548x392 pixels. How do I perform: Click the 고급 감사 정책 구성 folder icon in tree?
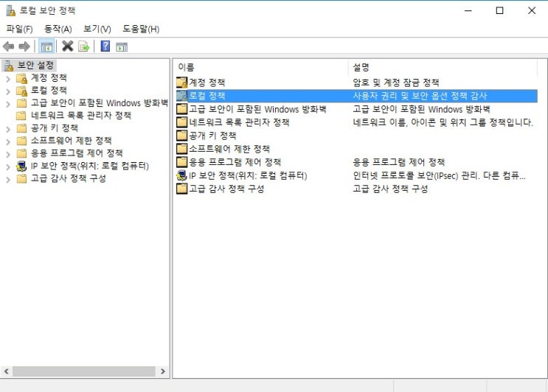point(21,178)
